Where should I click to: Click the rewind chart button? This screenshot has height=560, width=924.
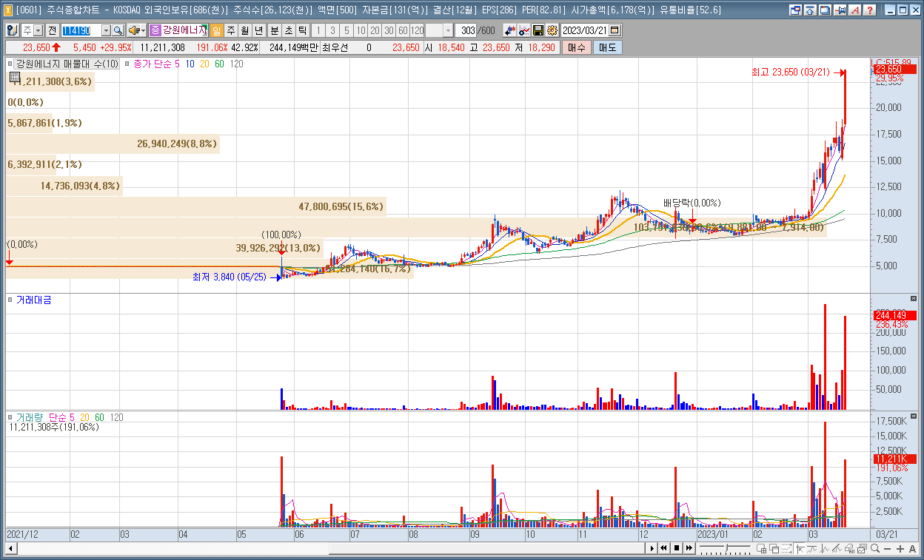click(663, 548)
